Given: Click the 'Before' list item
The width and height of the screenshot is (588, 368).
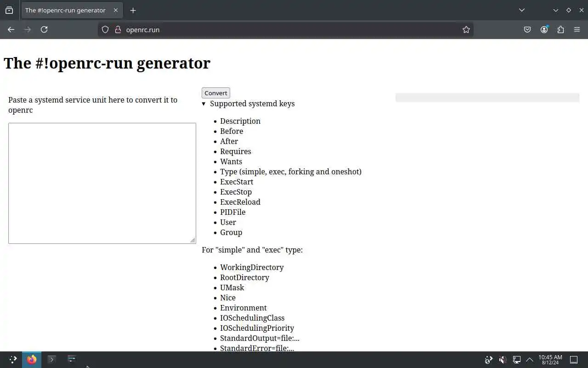Looking at the screenshot, I should (232, 131).
